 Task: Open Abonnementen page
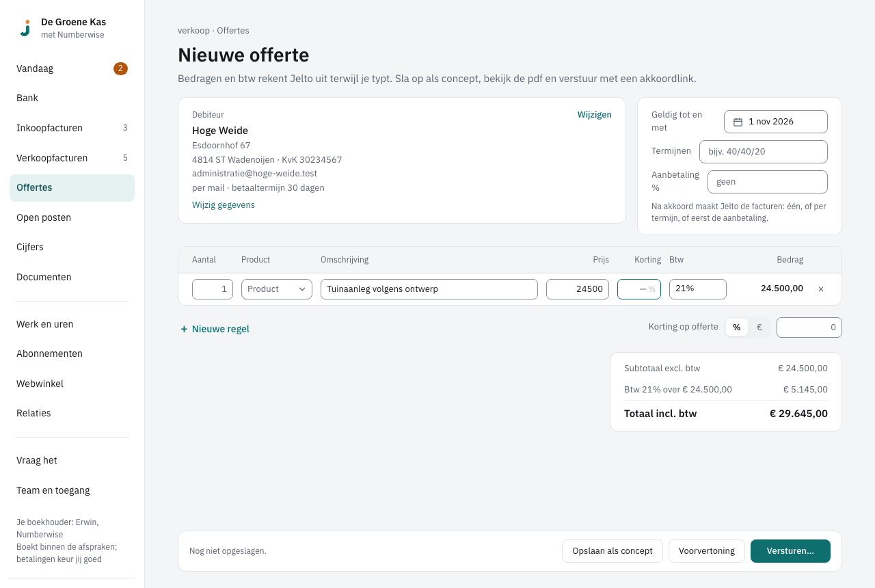(x=72, y=353)
